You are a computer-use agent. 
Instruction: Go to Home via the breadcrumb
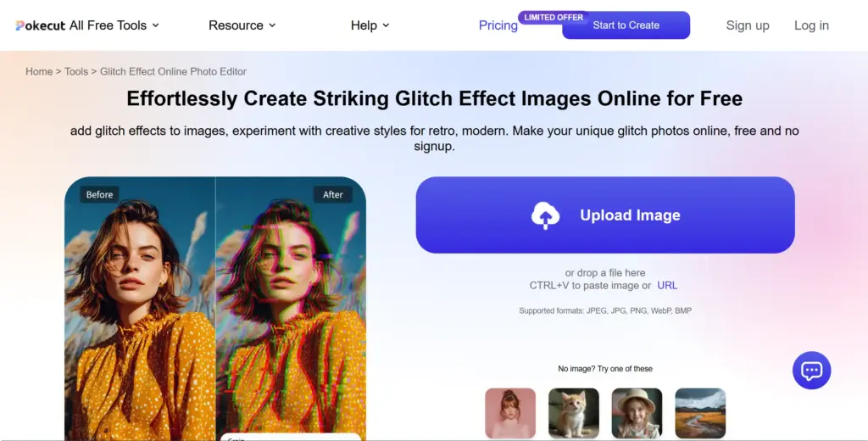tap(39, 72)
